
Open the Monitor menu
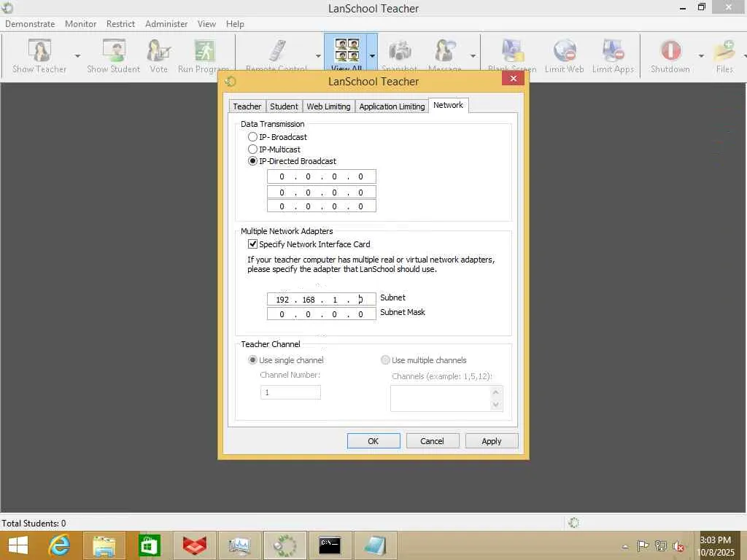pos(80,24)
